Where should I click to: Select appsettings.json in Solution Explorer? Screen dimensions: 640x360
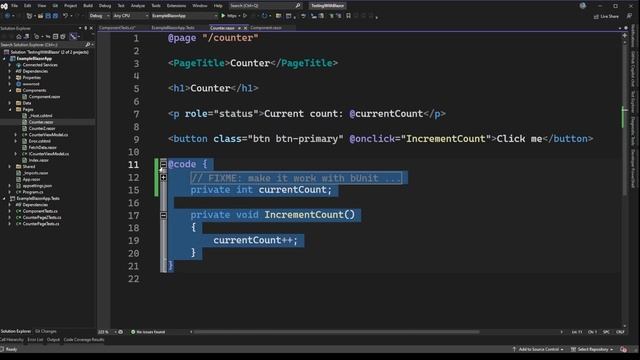click(37, 186)
